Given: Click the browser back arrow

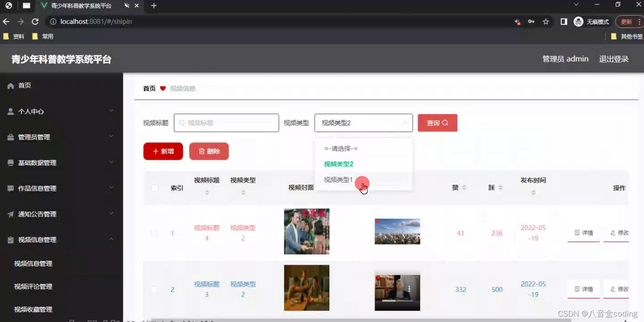Looking at the screenshot, I should [6, 21].
